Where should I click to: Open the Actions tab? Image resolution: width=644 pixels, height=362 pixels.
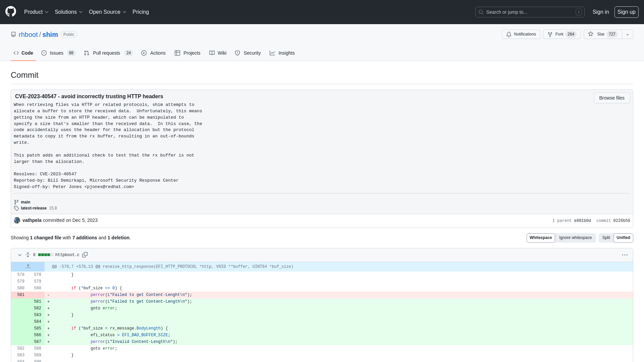tap(153, 53)
